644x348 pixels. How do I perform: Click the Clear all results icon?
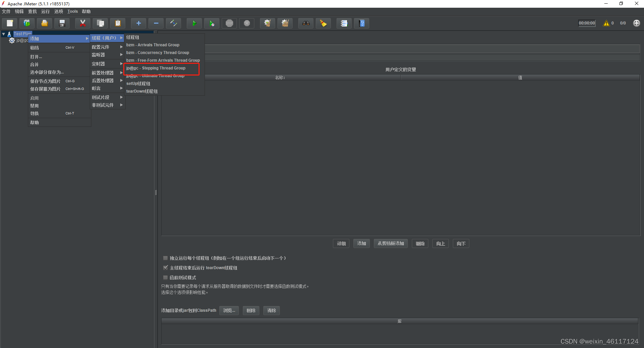coord(285,23)
